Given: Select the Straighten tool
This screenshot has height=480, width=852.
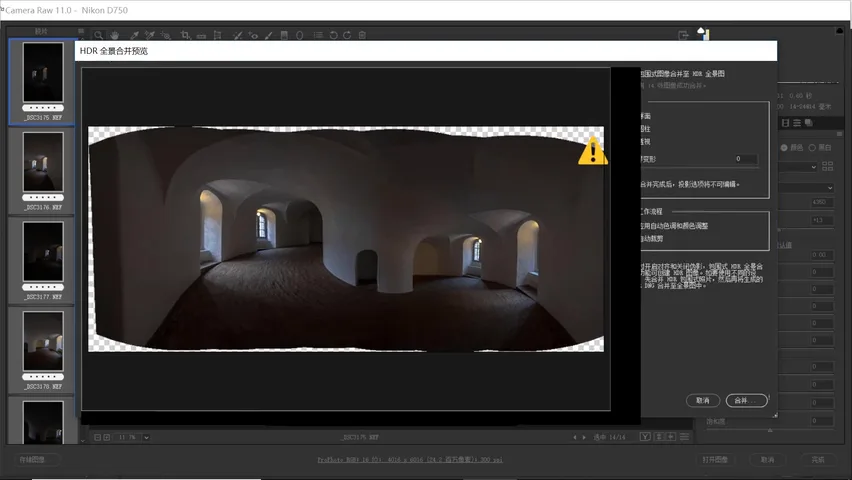Looking at the screenshot, I should (201, 35).
